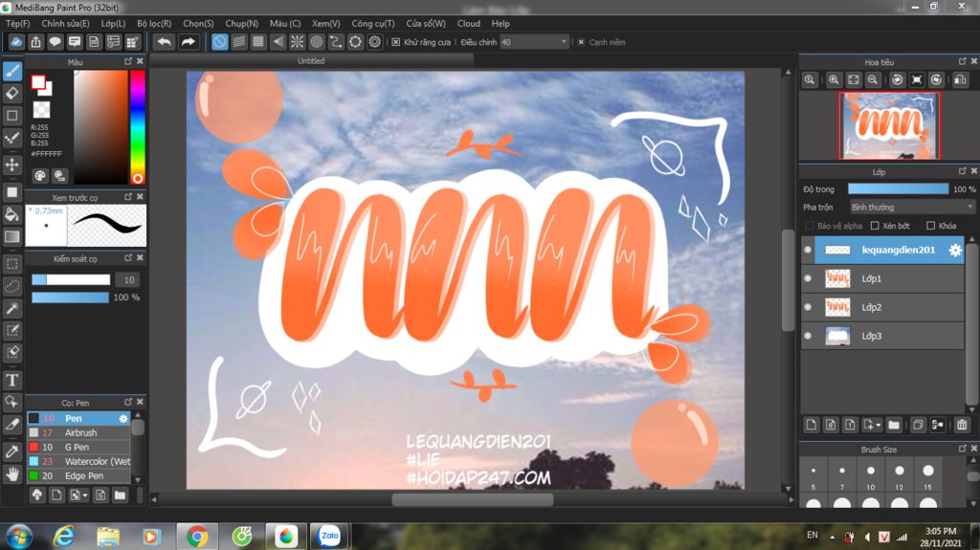Click the transparent color swatch
This screenshot has width=980, height=550.
click(x=41, y=110)
